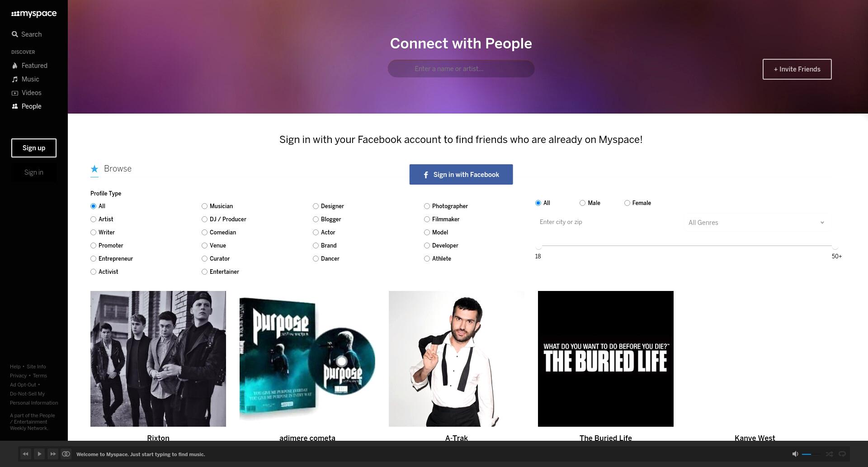868x467 pixels.
Task: Skip to next track in player
Action: point(53,454)
